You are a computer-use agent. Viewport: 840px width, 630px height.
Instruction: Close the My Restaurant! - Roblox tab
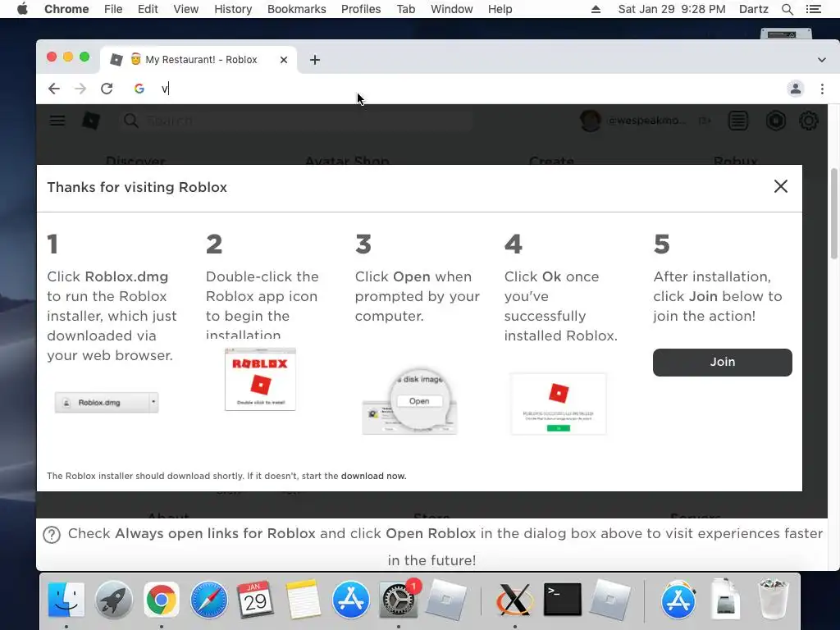coord(284,60)
